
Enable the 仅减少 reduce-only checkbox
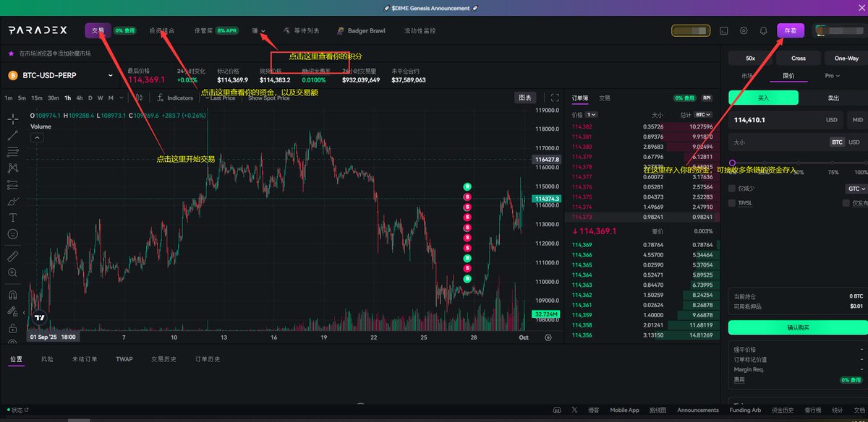tap(732, 189)
